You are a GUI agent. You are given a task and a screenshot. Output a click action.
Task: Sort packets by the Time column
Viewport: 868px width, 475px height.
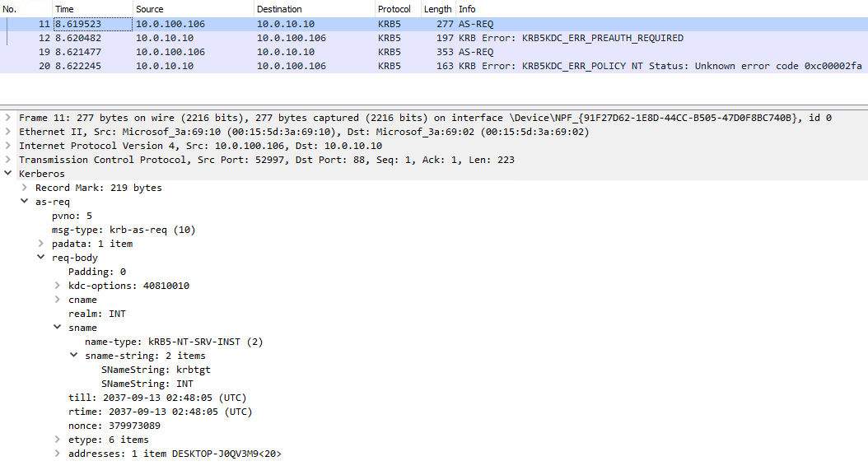[92, 9]
